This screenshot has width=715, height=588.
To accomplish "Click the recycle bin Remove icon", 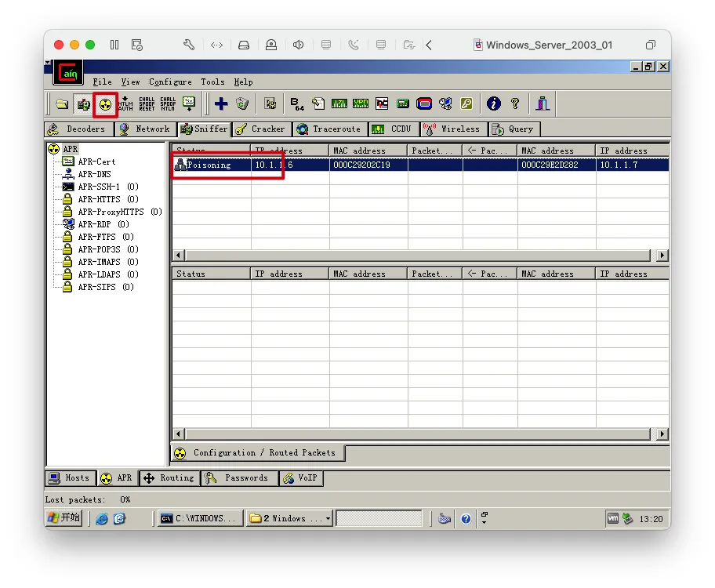I will point(242,104).
